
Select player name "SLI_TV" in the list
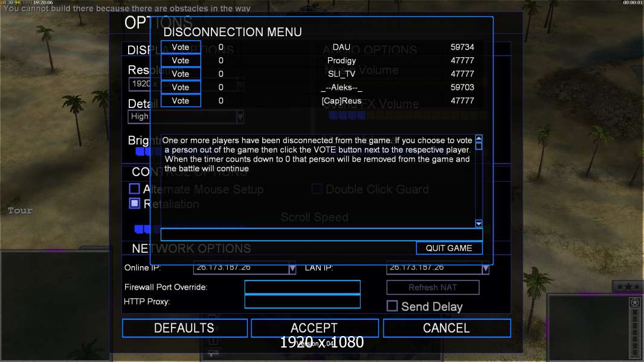tap(341, 74)
